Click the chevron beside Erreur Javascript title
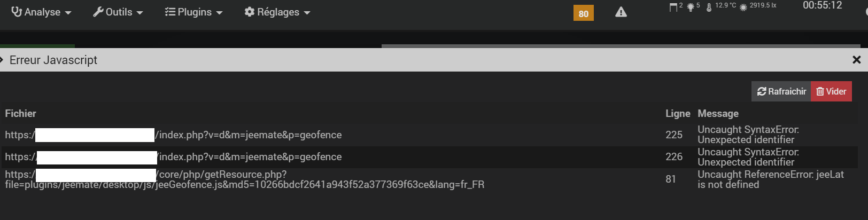 (x=2, y=60)
